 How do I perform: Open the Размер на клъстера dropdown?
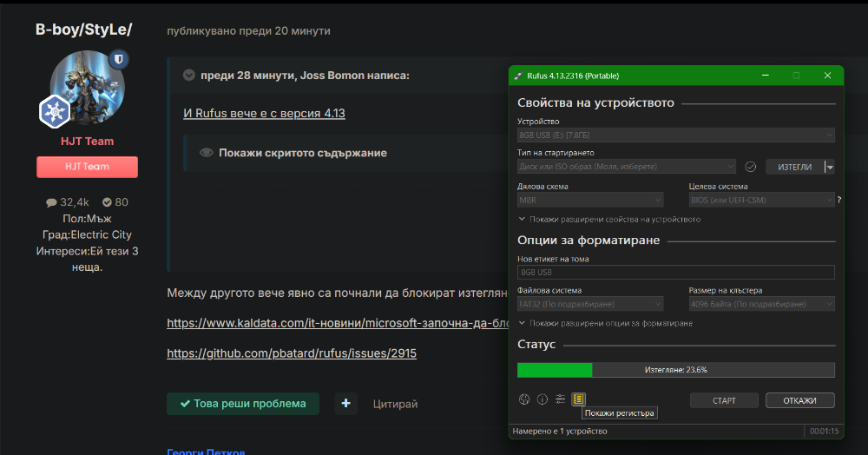(x=762, y=304)
